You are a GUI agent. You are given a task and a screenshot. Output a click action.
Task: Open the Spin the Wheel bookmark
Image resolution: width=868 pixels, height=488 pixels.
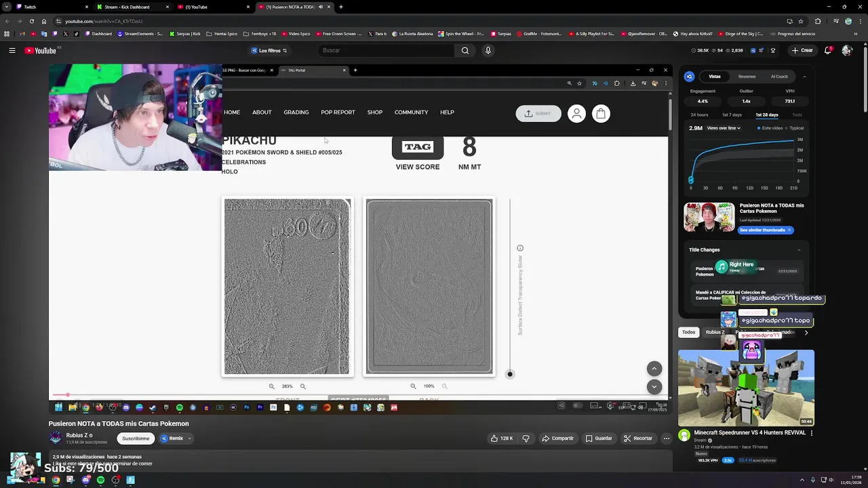coord(461,33)
